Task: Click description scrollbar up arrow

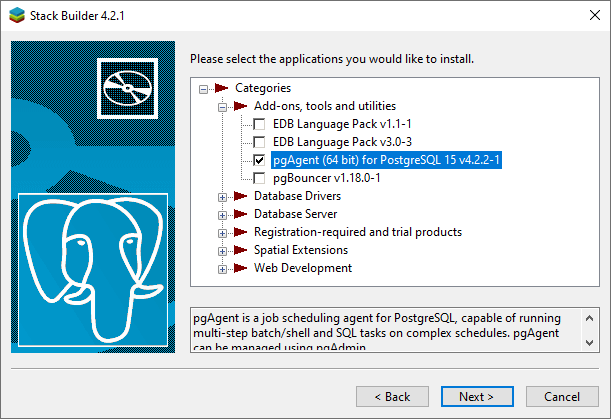Action: click(x=590, y=318)
